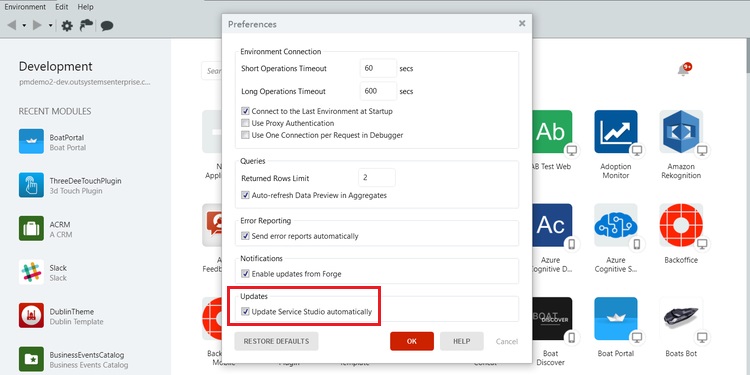Toggle Send error reports automatically
The height and width of the screenshot is (375, 750).
(245, 236)
